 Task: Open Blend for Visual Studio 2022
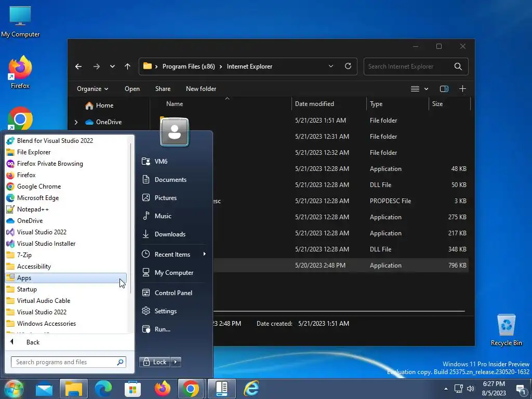(55, 140)
